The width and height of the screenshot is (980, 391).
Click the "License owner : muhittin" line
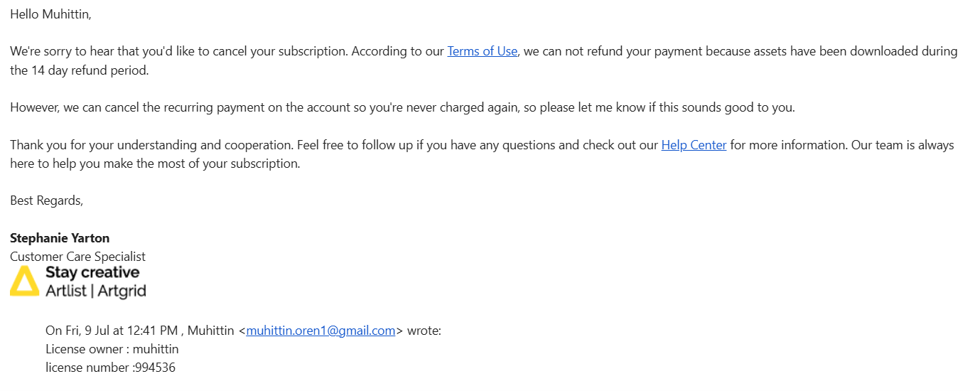112,349
